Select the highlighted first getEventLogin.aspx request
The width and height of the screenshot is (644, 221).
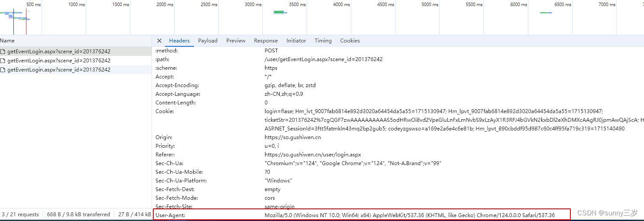[x=76, y=51]
